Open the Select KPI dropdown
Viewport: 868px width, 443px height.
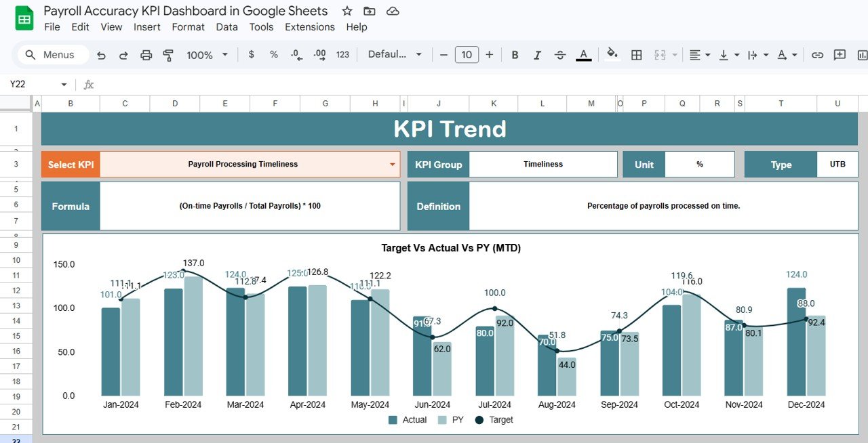pyautogui.click(x=391, y=164)
